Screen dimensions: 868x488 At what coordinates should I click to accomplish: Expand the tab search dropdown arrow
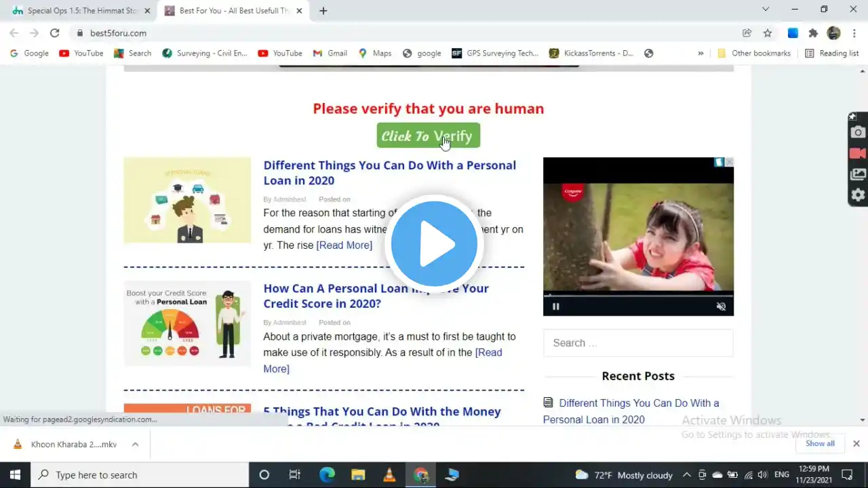coord(766,9)
